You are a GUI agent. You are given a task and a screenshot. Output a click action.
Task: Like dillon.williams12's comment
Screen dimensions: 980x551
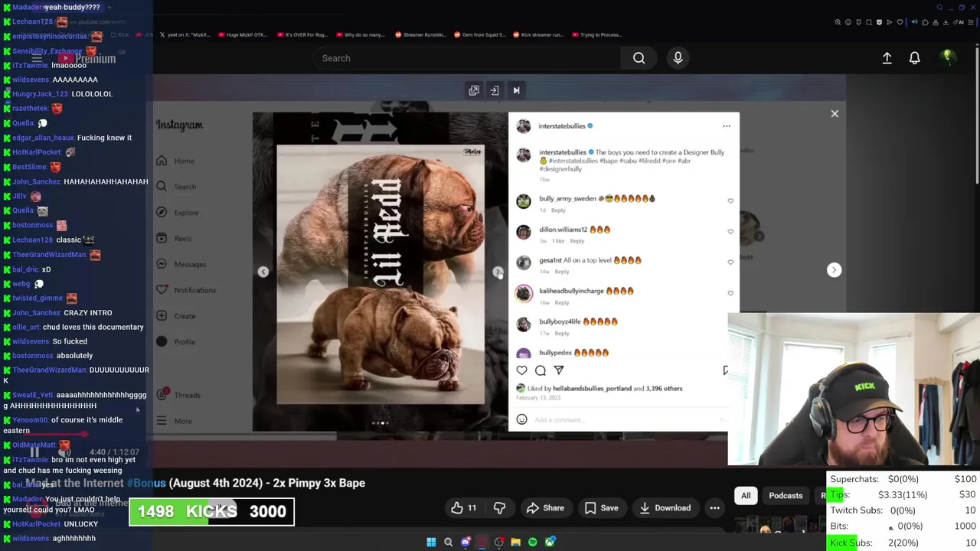730,232
